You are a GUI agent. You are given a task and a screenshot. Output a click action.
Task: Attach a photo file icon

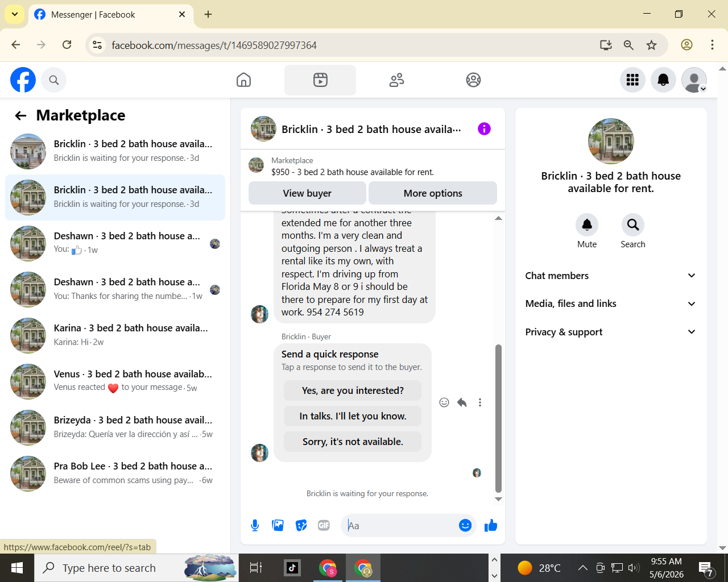[x=278, y=526]
